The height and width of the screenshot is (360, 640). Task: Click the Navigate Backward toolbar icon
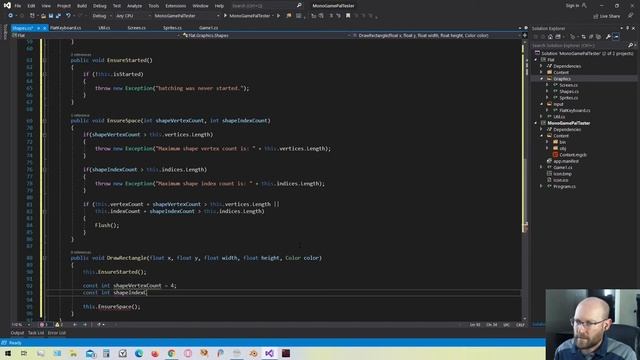11,16
